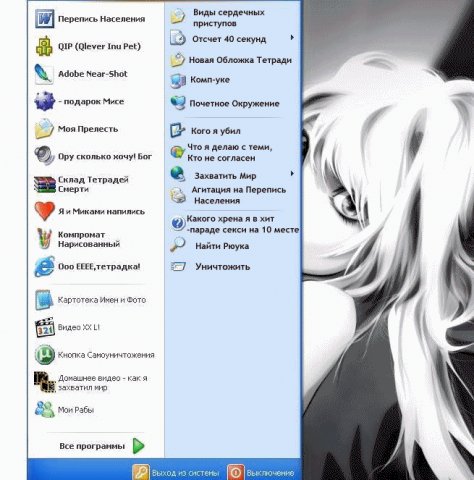Click the red heart icon
The height and width of the screenshot is (480, 474).
44,211
